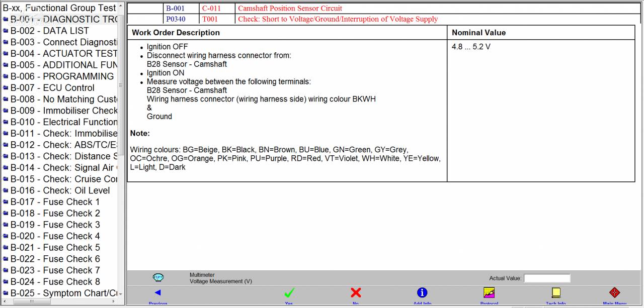The width and height of the screenshot is (644, 308).
Task: Click the folder icon beside B-002 DATA LIST
Action: pos(6,31)
